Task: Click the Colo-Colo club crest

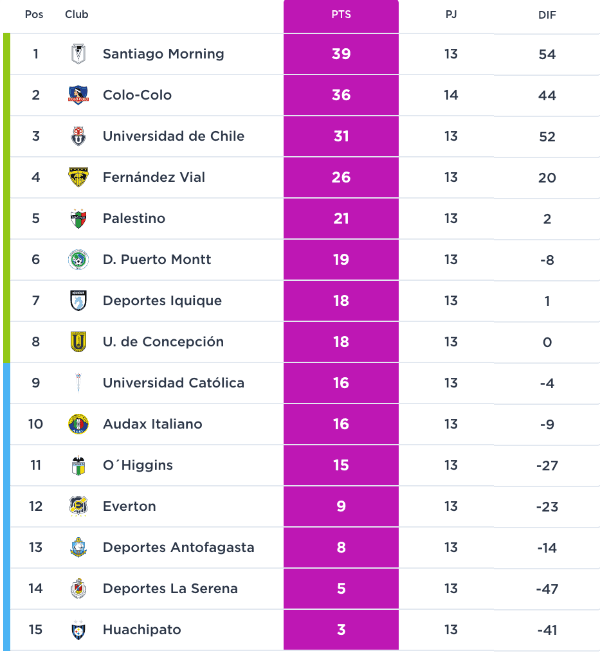Action: [x=78, y=95]
